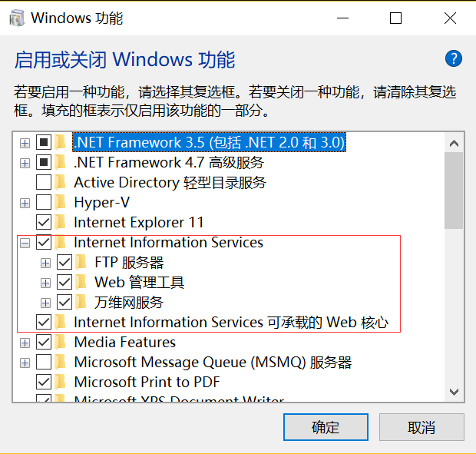Click the Windows Features title bar icon
The width and height of the screenshot is (476, 454).
coord(17,18)
